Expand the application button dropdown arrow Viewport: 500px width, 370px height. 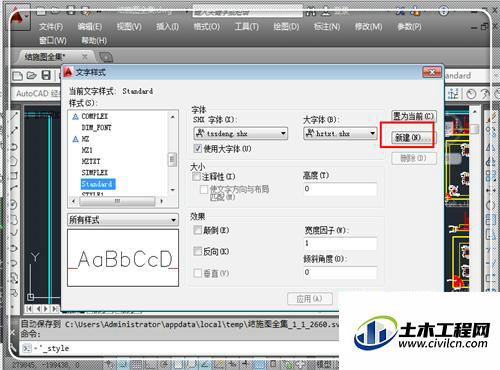[27, 15]
